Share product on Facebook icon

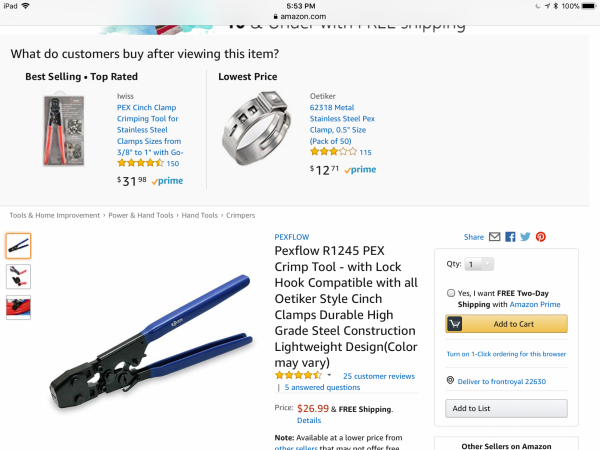[510, 237]
